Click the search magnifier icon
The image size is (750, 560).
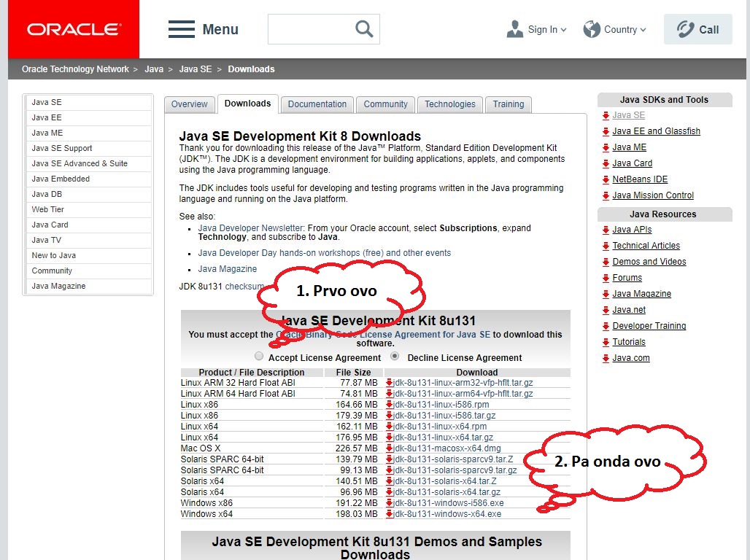[x=364, y=28]
